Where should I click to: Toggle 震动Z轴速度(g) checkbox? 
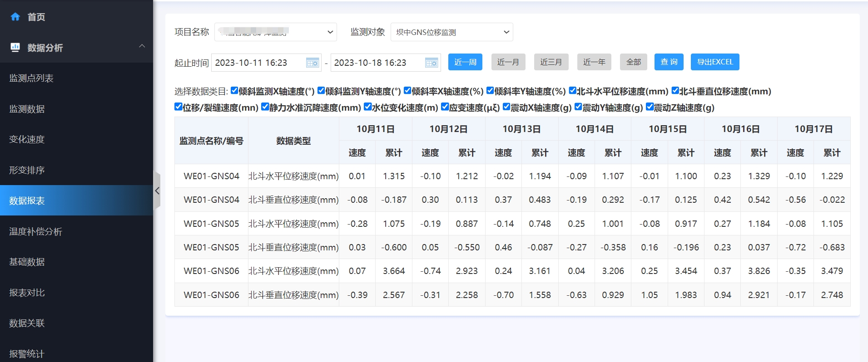650,107
